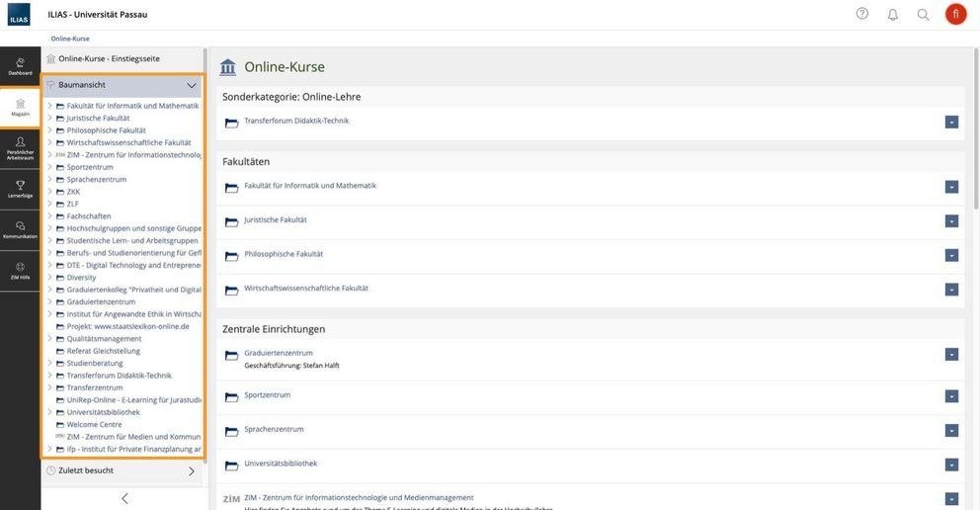The height and width of the screenshot is (510, 980).
Task: Open Lernerfolge trophy icon
Action: pos(20,190)
